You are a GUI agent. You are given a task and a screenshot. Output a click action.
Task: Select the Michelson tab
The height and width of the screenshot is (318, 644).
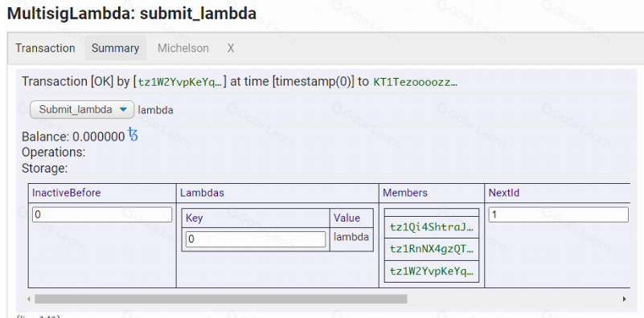point(183,48)
